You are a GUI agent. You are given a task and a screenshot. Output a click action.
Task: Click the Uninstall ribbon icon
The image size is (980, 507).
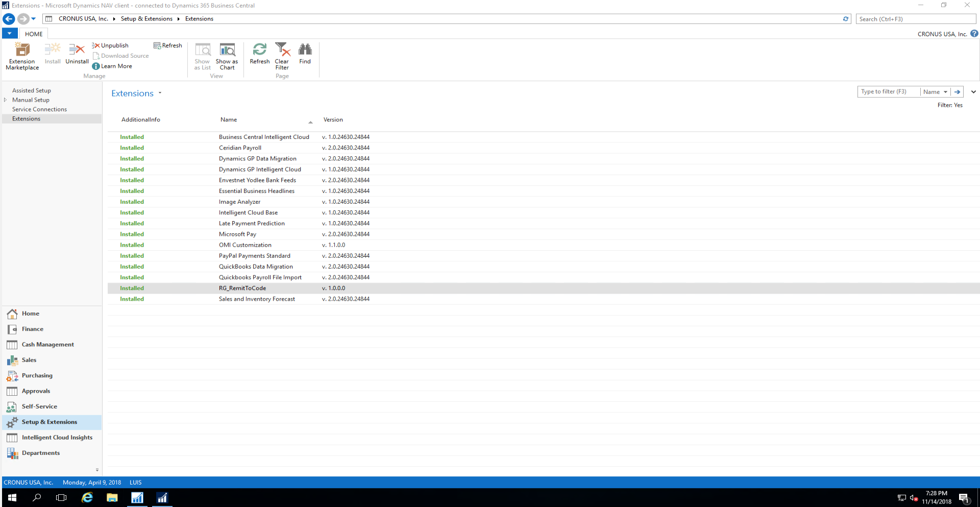tap(77, 54)
